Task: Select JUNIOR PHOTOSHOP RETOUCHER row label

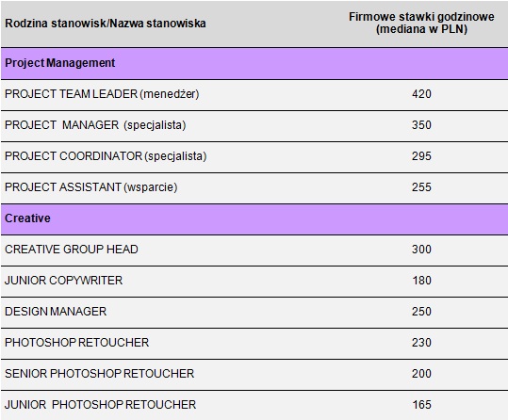Action: click(100, 405)
